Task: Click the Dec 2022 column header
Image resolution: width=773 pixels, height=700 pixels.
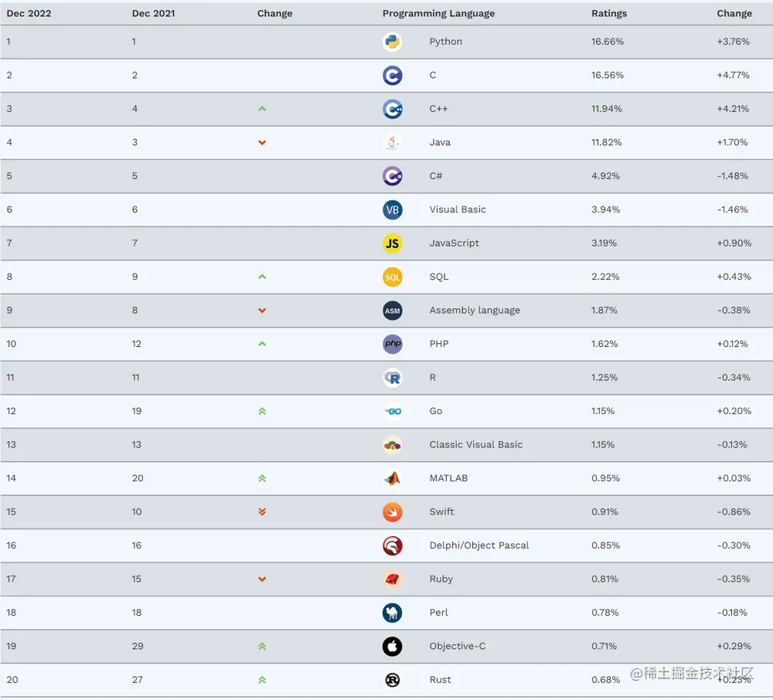Action: click(29, 13)
